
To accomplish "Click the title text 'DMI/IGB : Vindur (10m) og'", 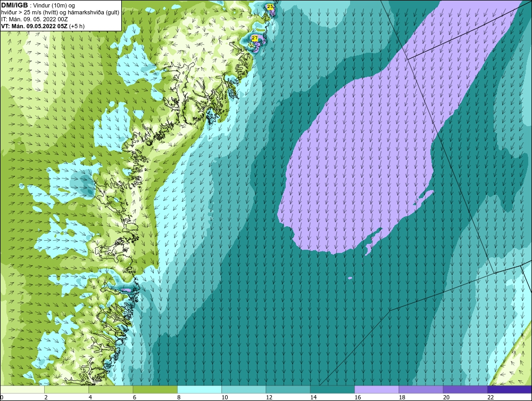I will [38, 5].
